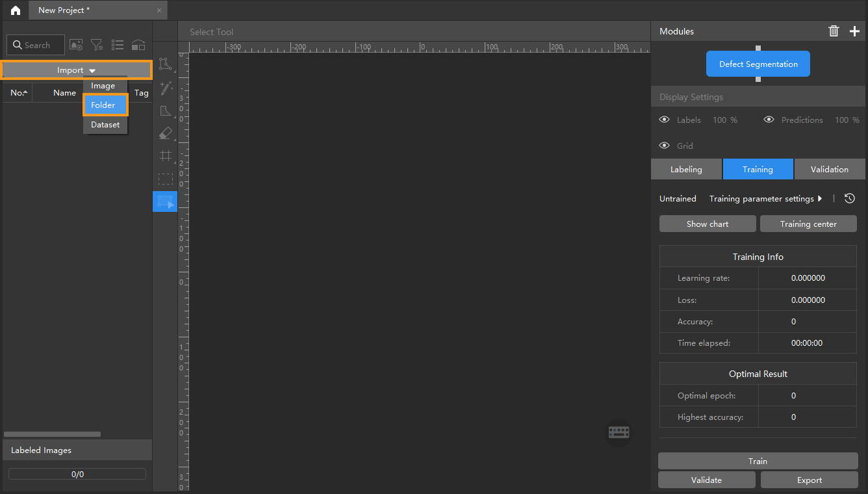Select the Defect Segmentation module
Image resolution: width=868 pixels, height=494 pixels.
(758, 64)
